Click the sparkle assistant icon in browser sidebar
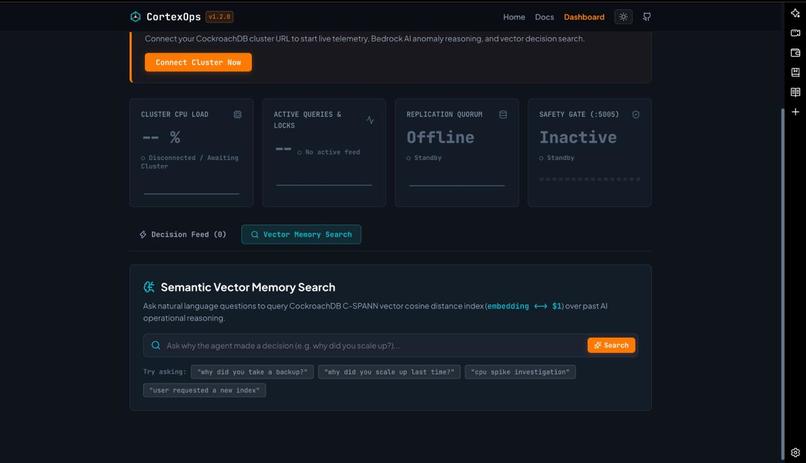Image resolution: width=806 pixels, height=463 pixels. point(795,13)
